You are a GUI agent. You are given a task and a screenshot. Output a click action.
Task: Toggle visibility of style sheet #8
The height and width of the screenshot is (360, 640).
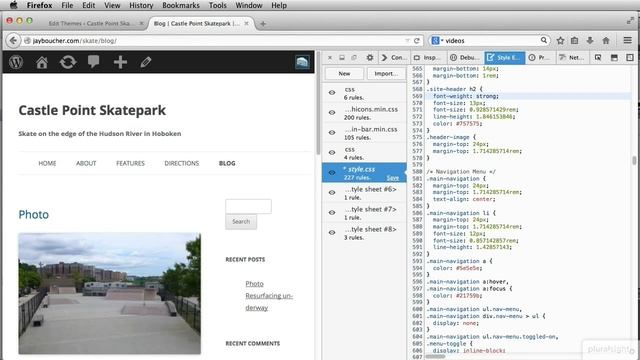[x=332, y=233]
